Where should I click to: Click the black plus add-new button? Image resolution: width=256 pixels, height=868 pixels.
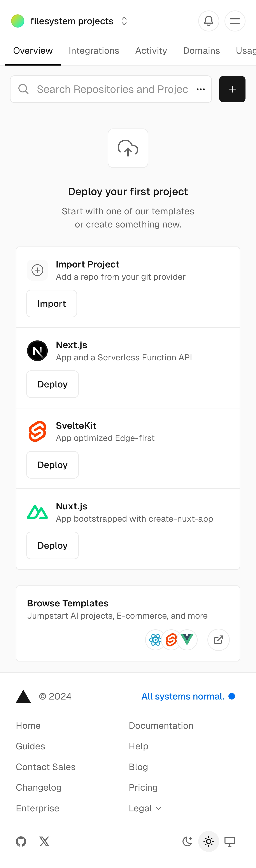coord(232,89)
